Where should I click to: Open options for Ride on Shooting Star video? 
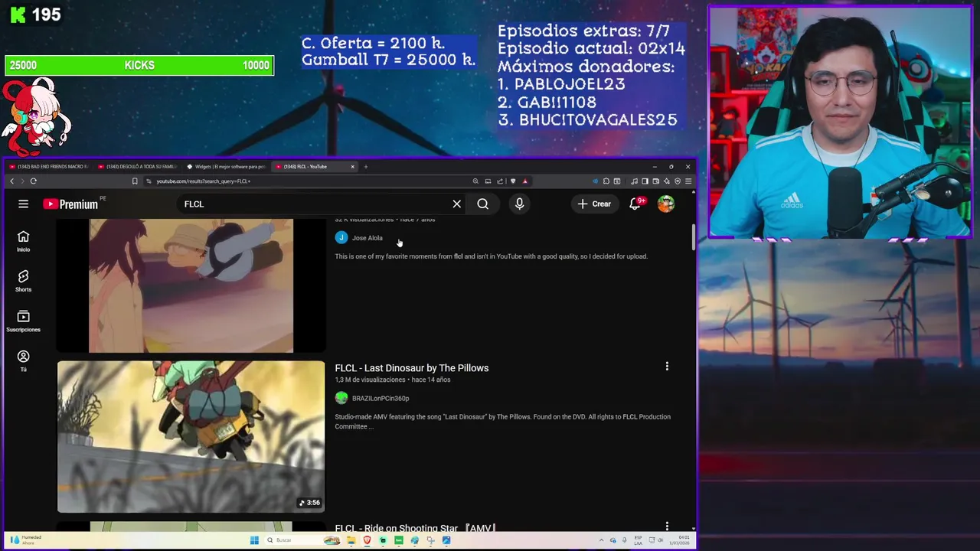click(x=667, y=527)
